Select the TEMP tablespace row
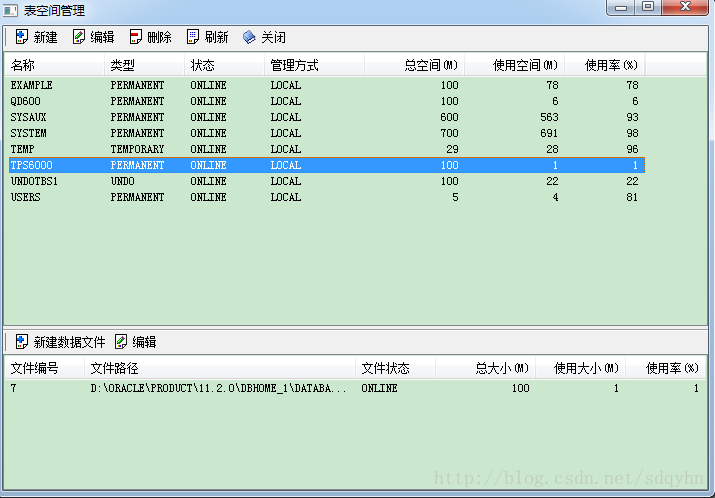This screenshot has height=498, width=715. (326, 149)
